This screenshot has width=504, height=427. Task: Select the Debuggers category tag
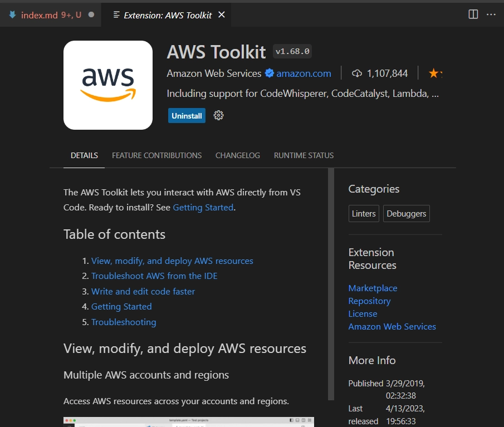pyautogui.click(x=406, y=214)
